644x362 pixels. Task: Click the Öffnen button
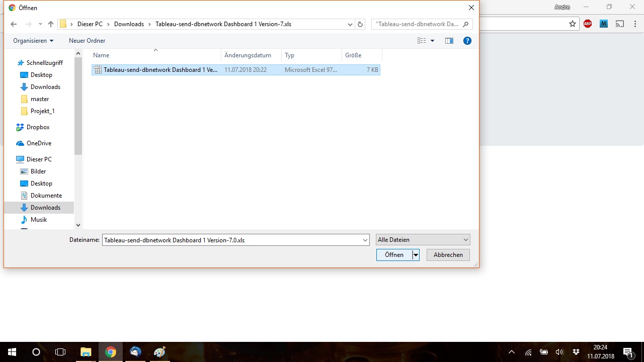[x=394, y=255]
